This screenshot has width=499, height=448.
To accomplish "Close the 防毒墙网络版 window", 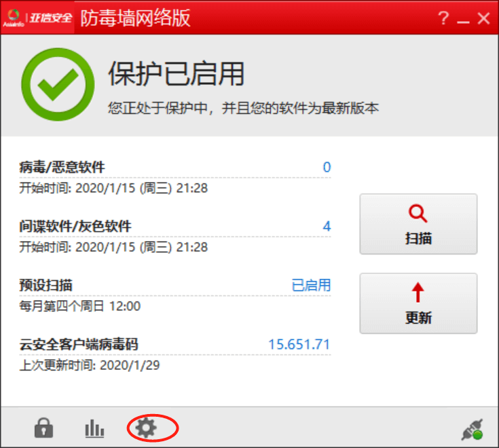I will pyautogui.click(x=483, y=18).
